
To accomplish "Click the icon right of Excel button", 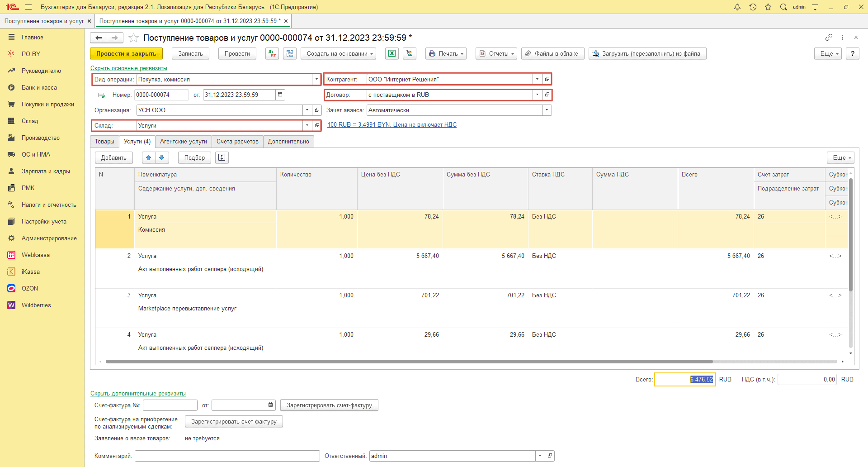I will [410, 53].
